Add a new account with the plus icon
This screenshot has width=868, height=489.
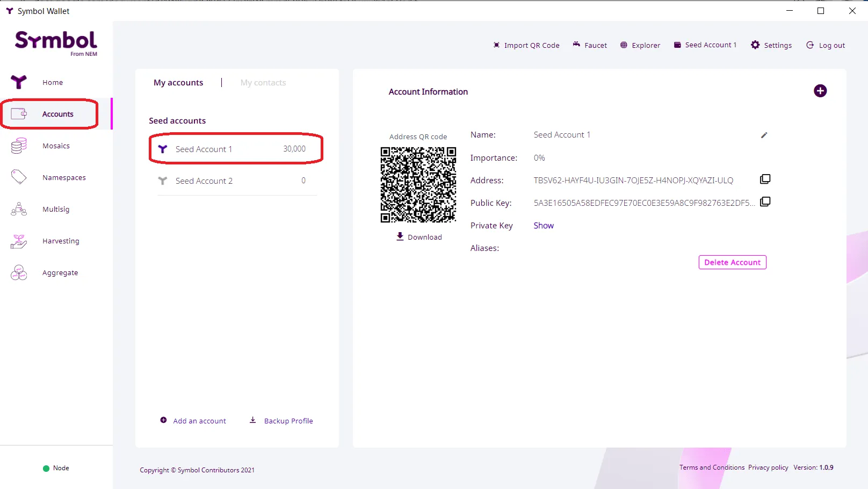820,91
